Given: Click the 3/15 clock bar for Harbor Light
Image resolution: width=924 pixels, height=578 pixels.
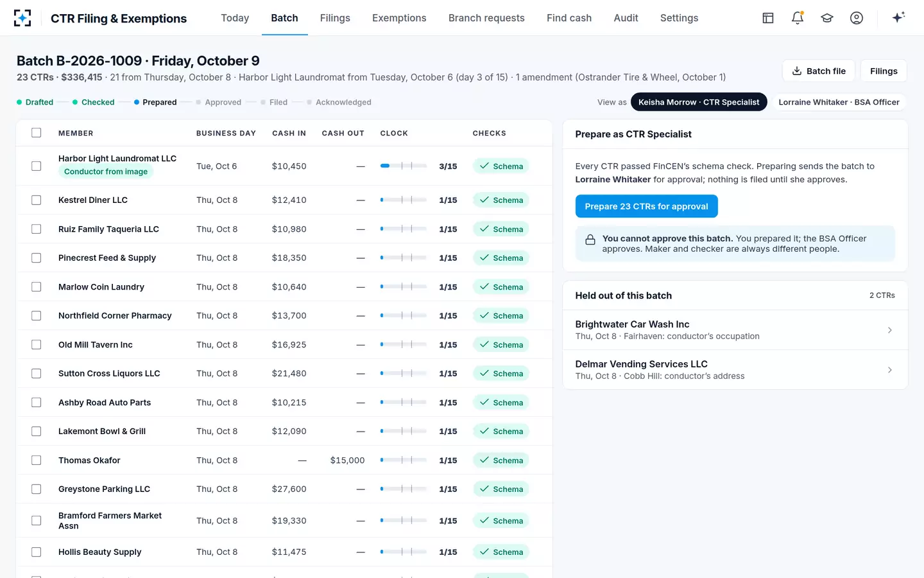Looking at the screenshot, I should click(x=404, y=166).
